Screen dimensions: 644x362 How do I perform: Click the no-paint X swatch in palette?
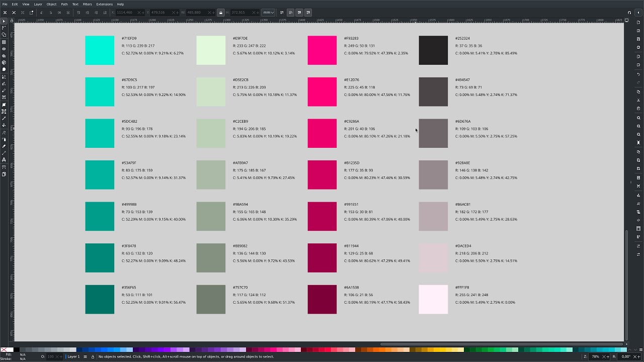pyautogui.click(x=4, y=350)
